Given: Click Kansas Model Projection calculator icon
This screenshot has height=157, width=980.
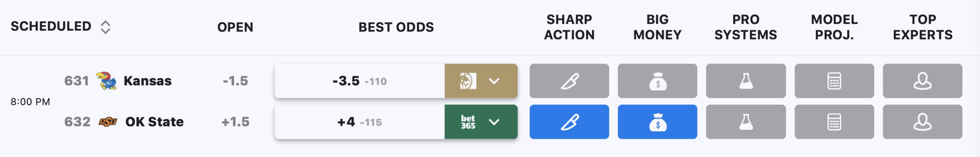Looking at the screenshot, I should pos(834,81).
